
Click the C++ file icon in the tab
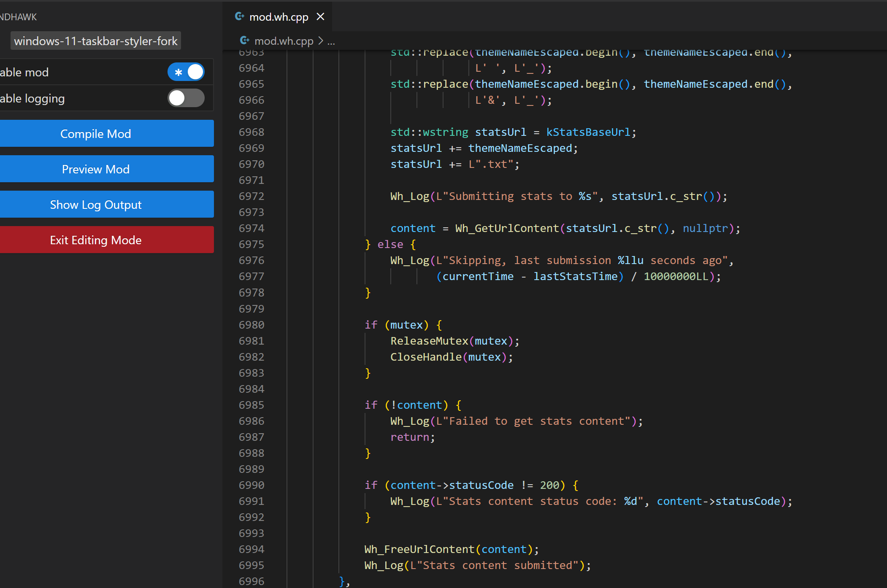pyautogui.click(x=240, y=16)
